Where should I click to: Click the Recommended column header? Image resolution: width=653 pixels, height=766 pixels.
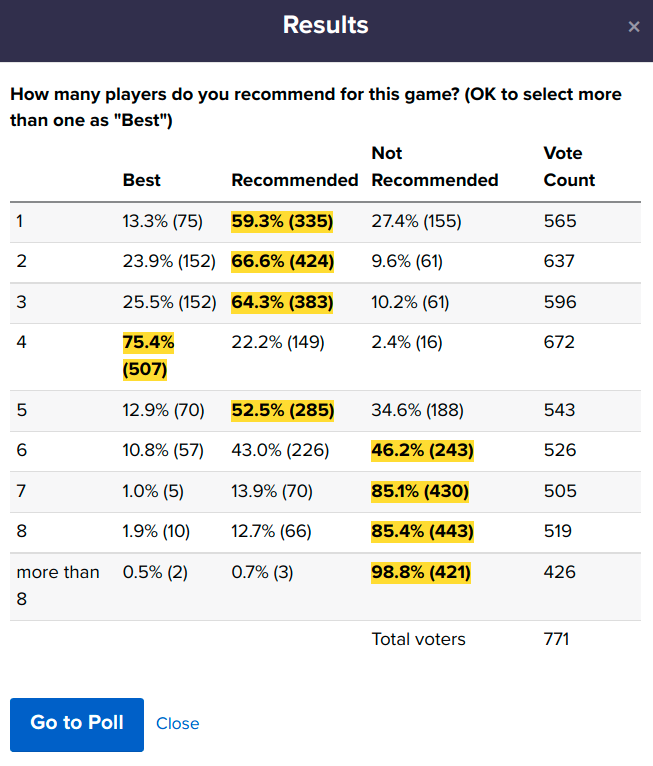pos(294,180)
